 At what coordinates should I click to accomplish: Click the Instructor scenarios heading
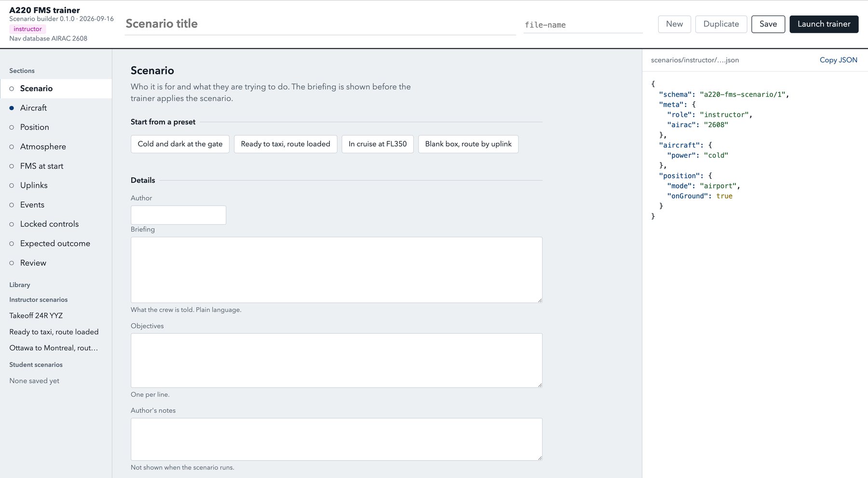[39, 300]
